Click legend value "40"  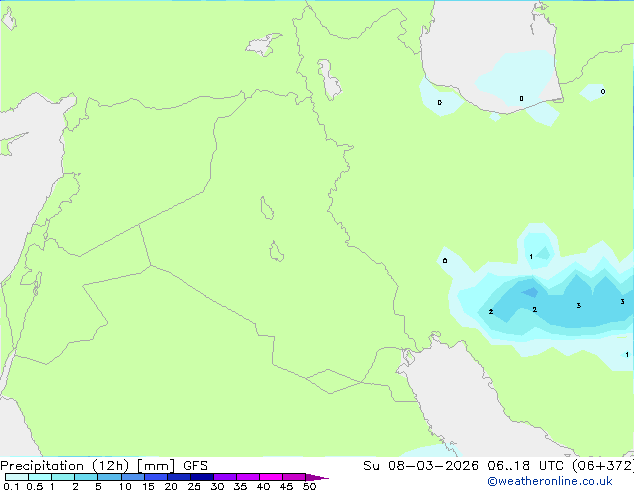263,486
